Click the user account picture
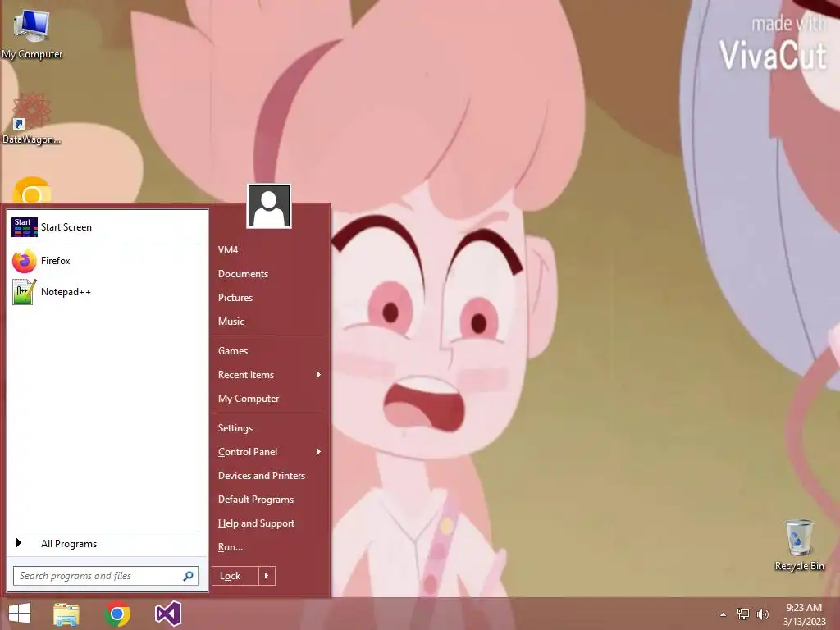 (x=269, y=206)
